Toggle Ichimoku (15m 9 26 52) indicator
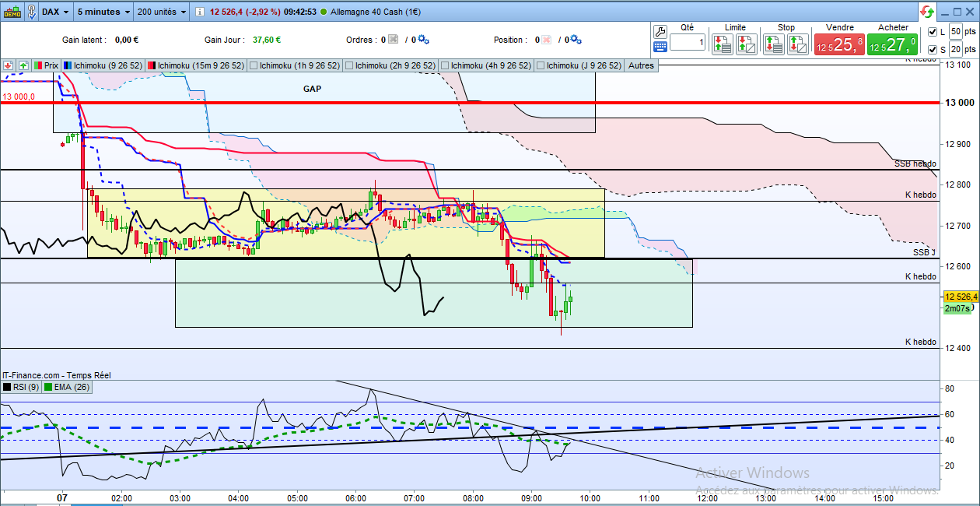This screenshot has width=980, height=506. click(196, 65)
